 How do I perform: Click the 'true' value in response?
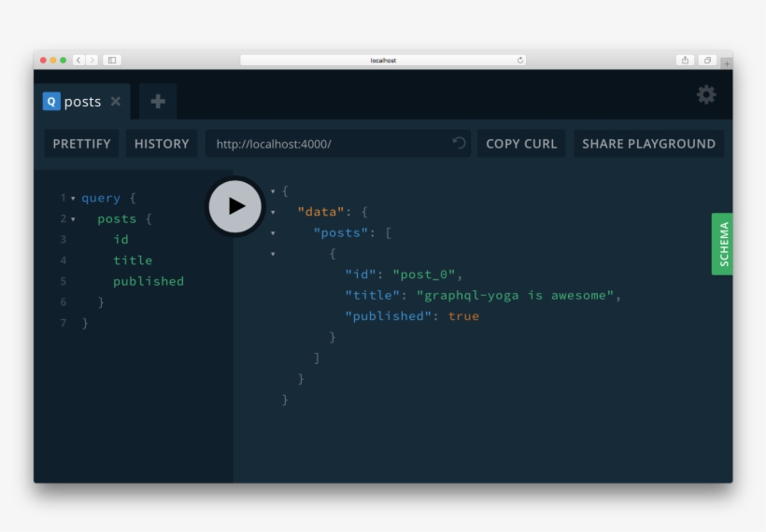463,315
